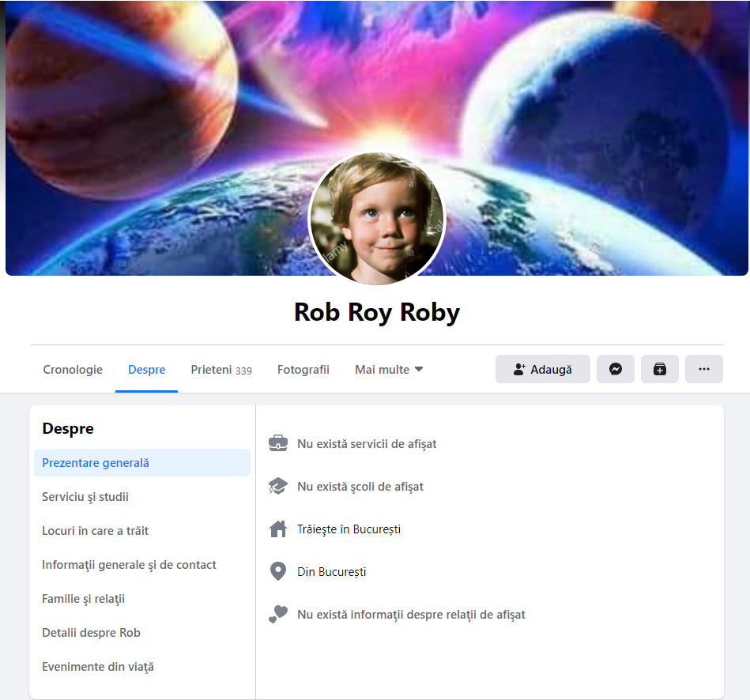This screenshot has width=750, height=700.
Task: Expand the Mai multe dropdown
Action: (389, 370)
